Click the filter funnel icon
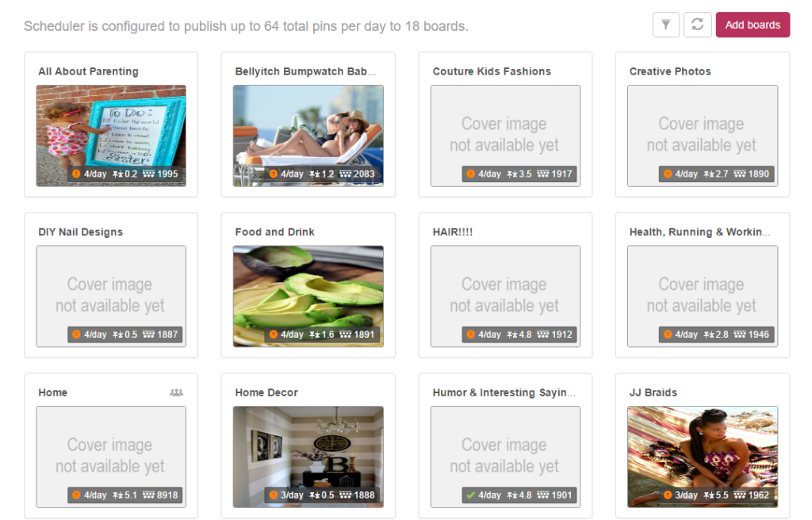The image size is (812, 520). tap(665, 25)
